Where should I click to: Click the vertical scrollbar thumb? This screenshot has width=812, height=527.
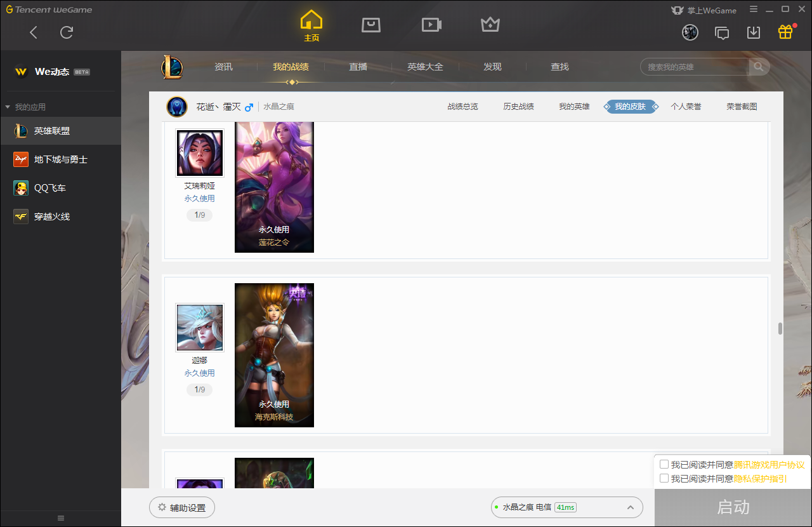click(x=780, y=329)
